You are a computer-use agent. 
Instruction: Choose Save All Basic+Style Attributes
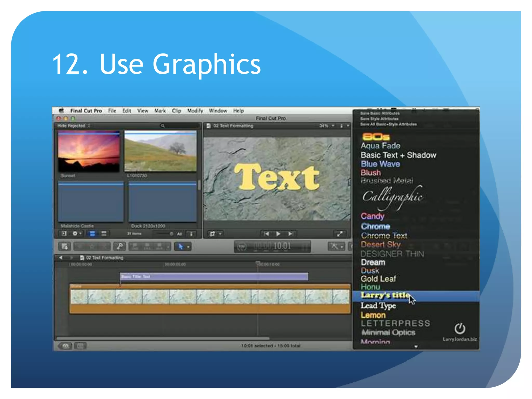pyautogui.click(x=388, y=124)
